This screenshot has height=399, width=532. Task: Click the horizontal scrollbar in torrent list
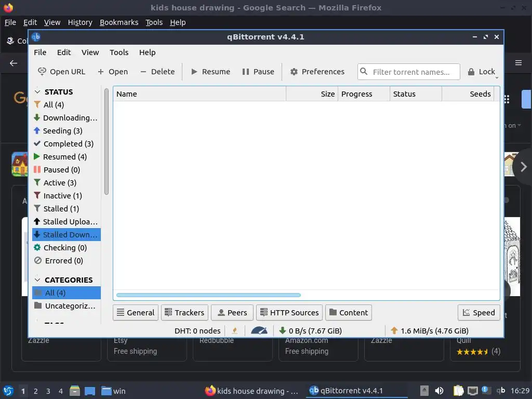coord(208,295)
